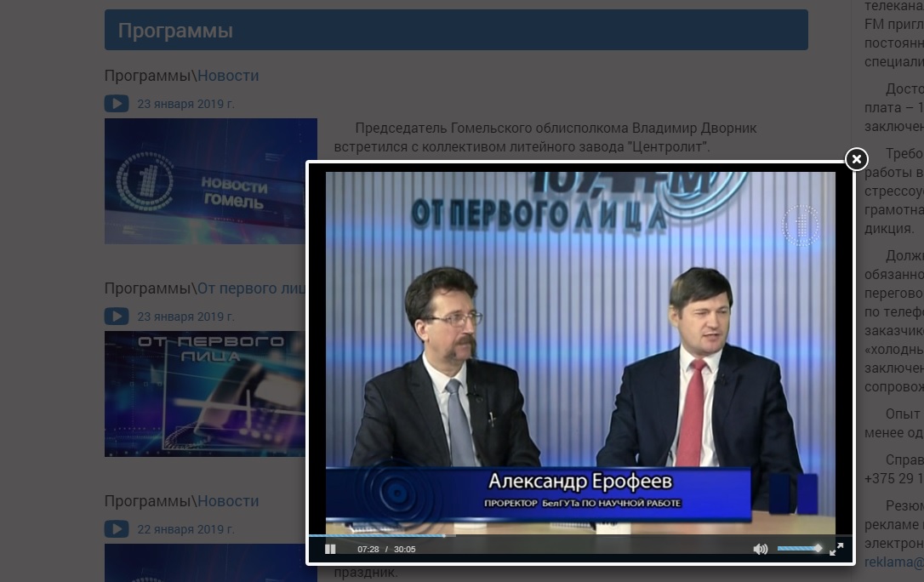Open the От первого лица program thumbnail
The height and width of the screenshot is (582, 924).
205,393
